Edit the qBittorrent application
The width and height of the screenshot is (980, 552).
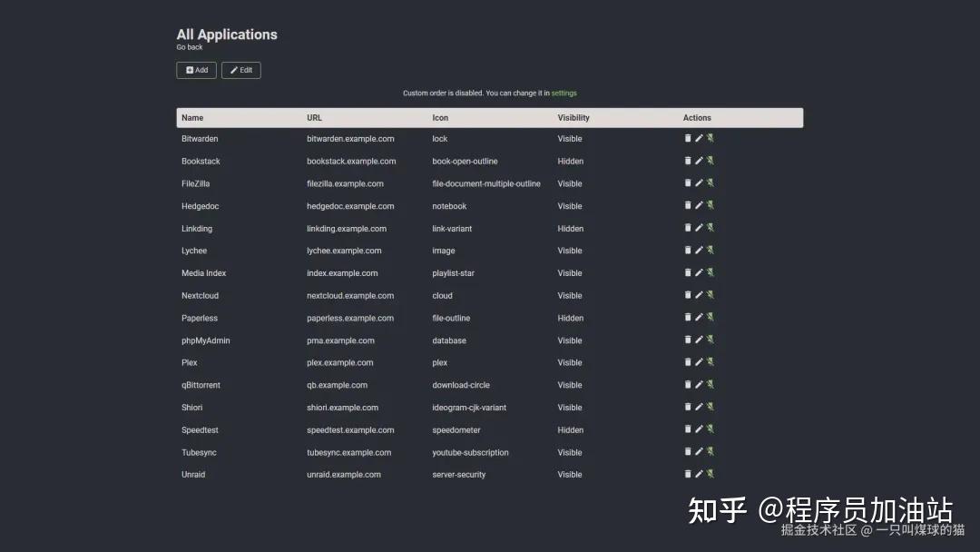699,384
